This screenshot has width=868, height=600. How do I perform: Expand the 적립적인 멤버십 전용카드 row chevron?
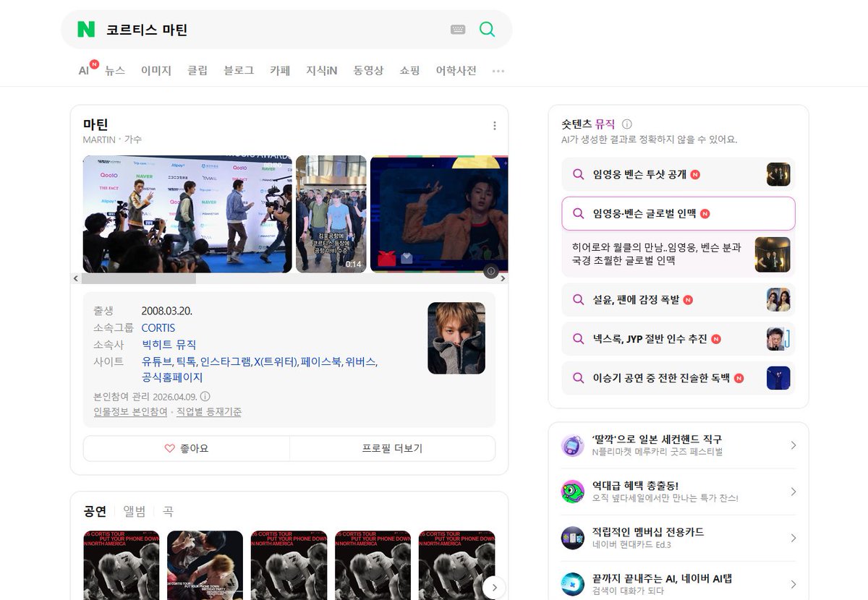(x=793, y=538)
